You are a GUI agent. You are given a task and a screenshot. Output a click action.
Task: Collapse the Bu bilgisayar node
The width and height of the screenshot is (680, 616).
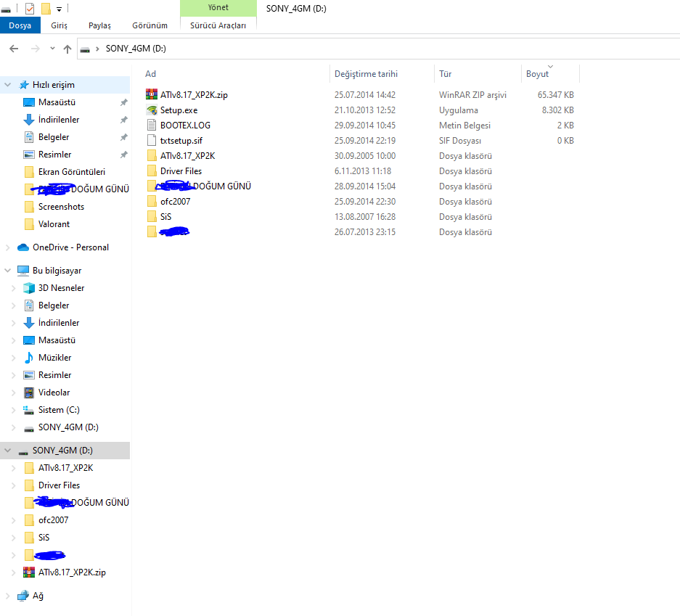(8, 271)
